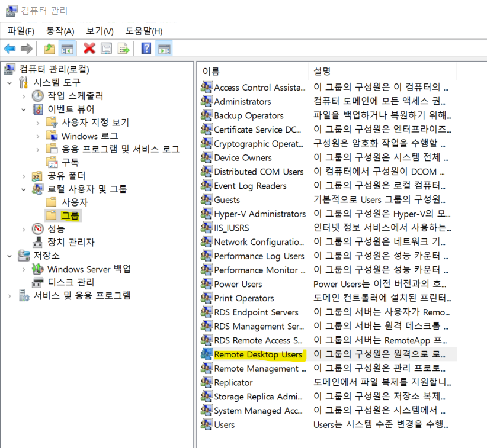The image size is (487, 448).
Task: Click the Up one level folder icon
Action: 49,49
